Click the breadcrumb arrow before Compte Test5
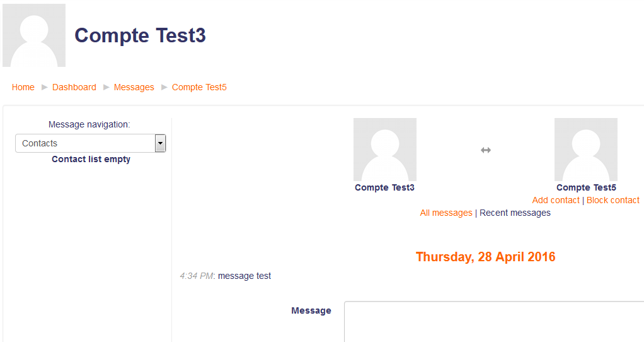 (164, 87)
